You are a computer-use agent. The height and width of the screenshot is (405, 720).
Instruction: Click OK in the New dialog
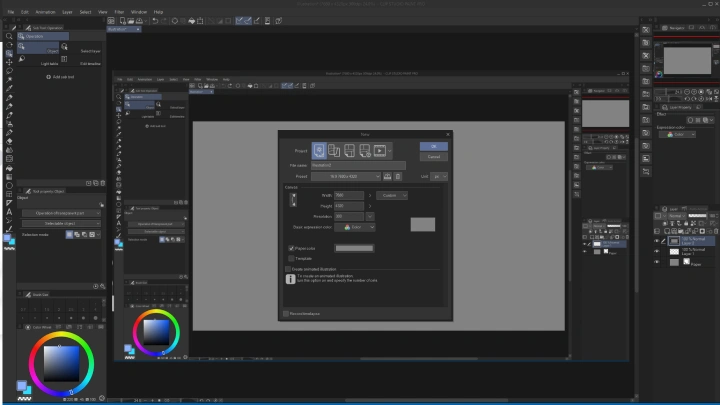click(x=433, y=146)
